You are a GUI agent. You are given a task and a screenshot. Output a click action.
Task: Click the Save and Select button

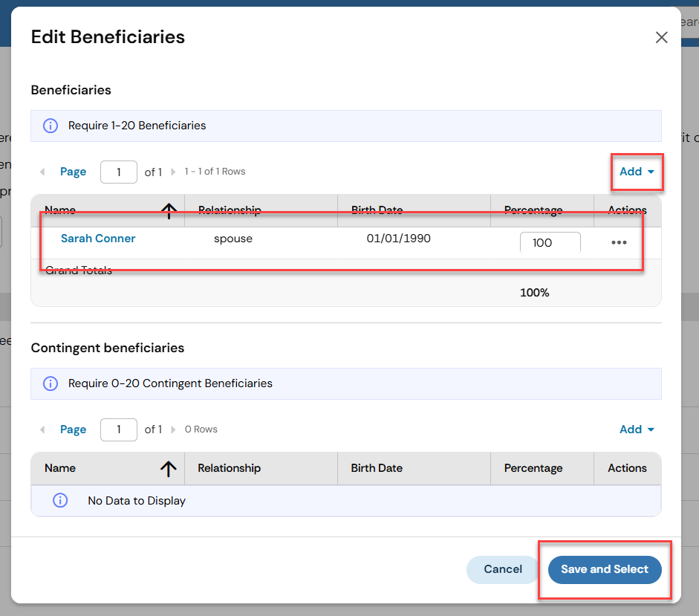pos(605,569)
